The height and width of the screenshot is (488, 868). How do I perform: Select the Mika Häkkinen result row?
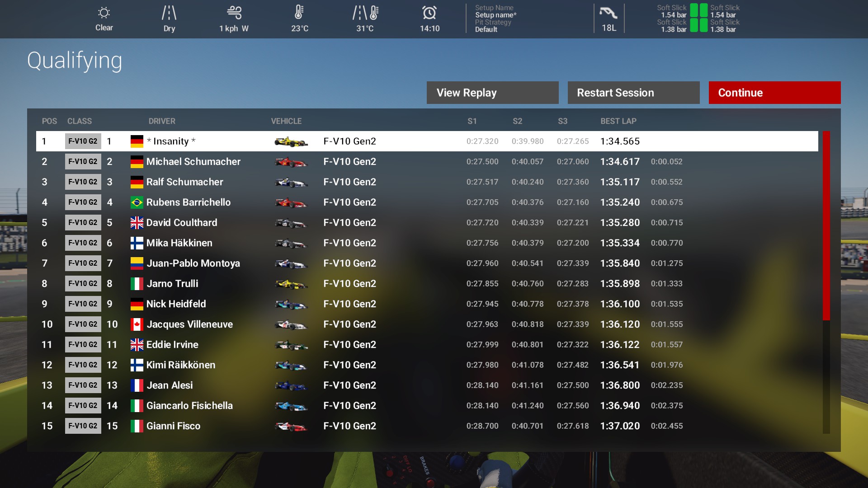pos(427,243)
